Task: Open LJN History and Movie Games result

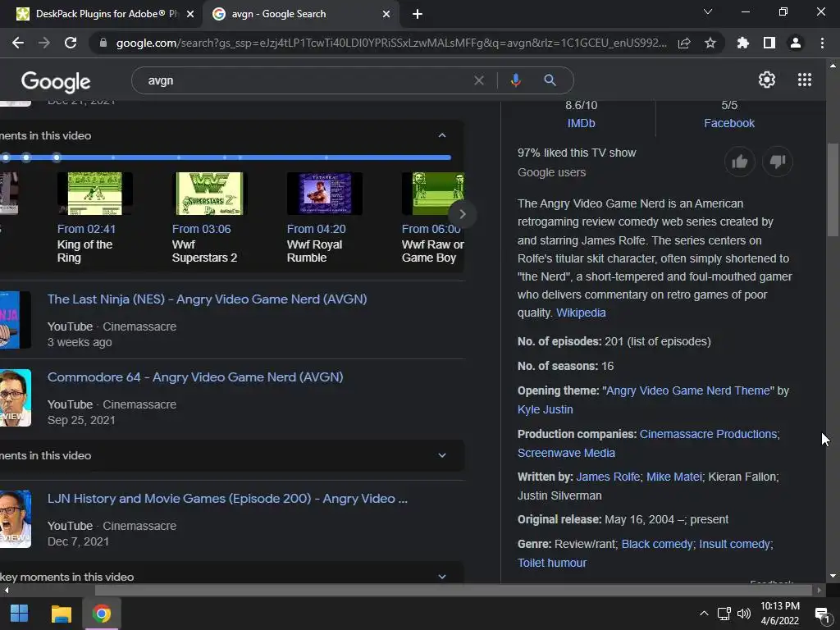Action: (x=227, y=499)
